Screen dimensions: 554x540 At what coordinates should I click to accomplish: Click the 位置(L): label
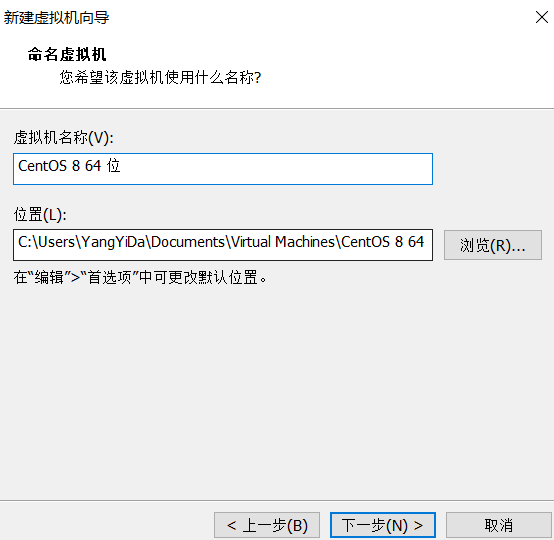40,214
